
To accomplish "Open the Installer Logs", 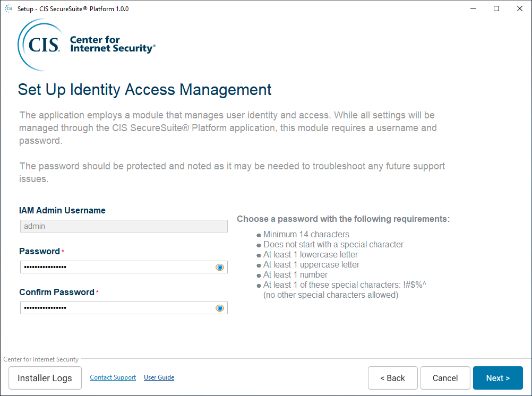I will (45, 378).
